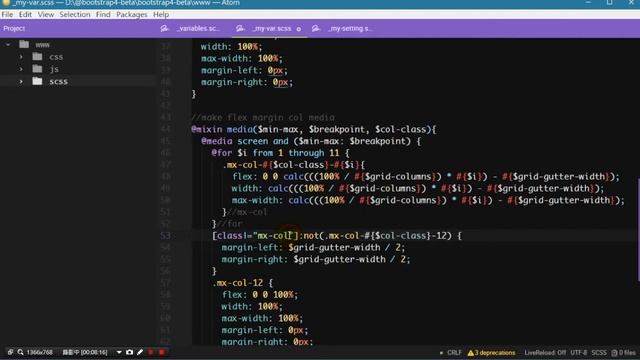Click the css folder icon

click(x=38, y=56)
